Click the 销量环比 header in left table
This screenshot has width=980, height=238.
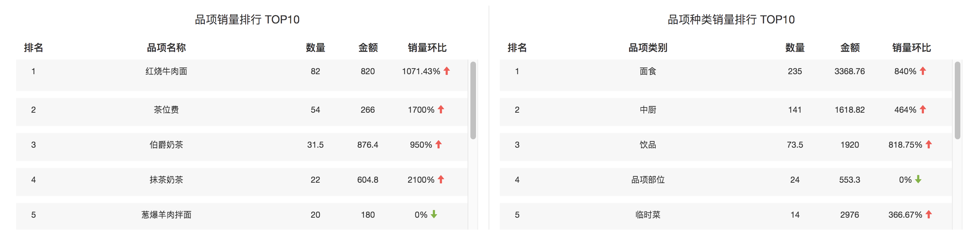point(427,48)
